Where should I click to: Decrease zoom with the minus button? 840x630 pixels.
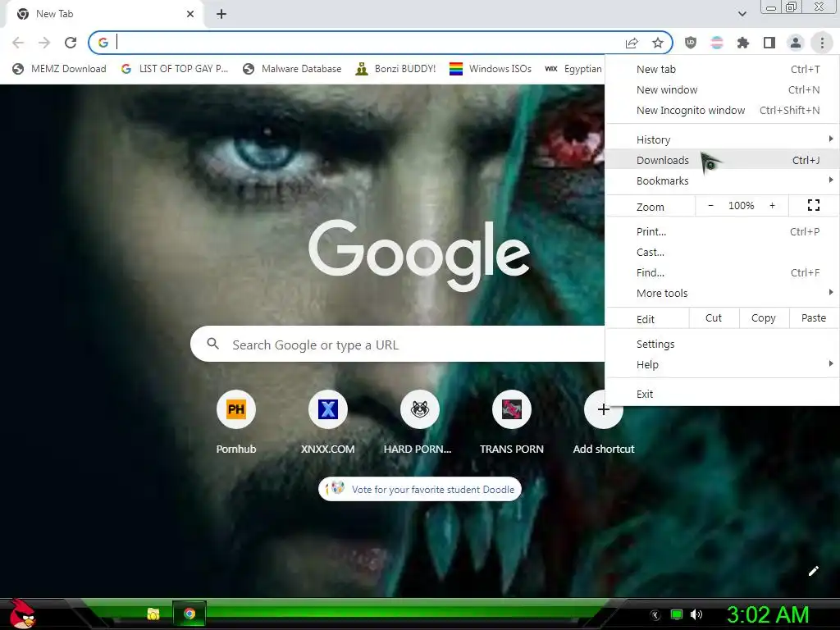pos(711,206)
